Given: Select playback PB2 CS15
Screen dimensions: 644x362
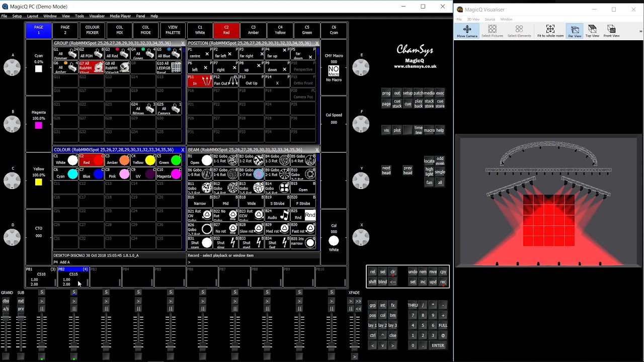Looking at the screenshot, I should click(73, 277).
